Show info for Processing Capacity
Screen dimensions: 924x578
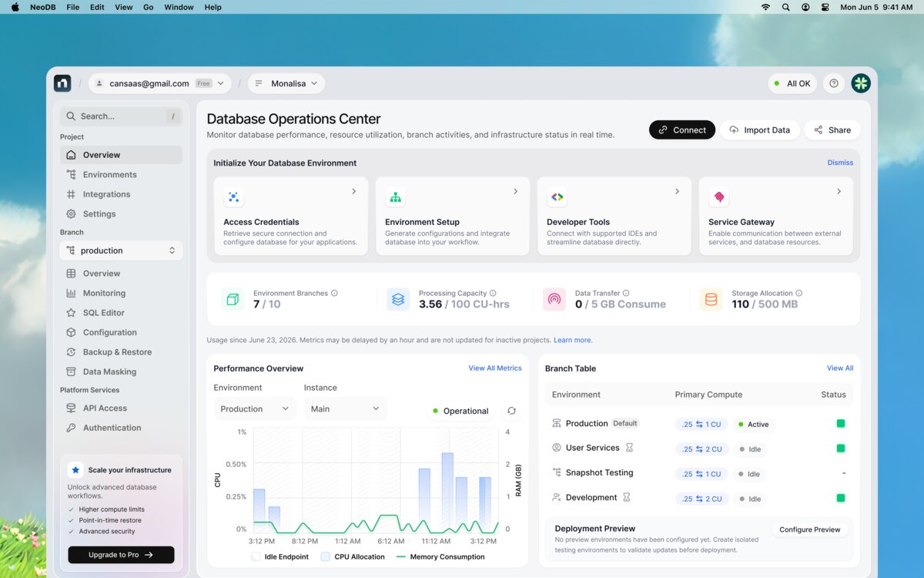point(493,293)
